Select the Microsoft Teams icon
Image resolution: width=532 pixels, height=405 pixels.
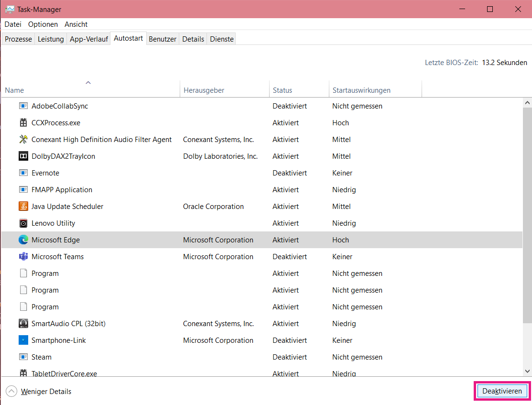point(23,257)
